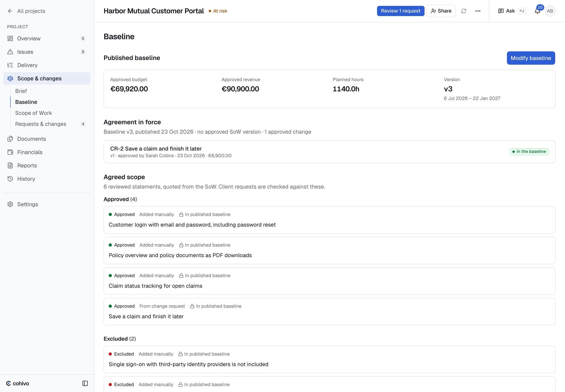Click Review 1 request button
This screenshot has height=392, width=565.
[x=401, y=11]
